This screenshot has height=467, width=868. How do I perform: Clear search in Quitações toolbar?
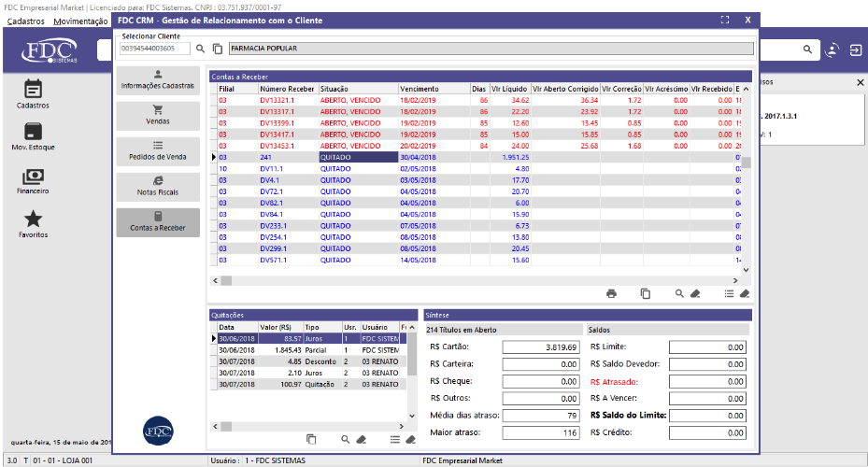(x=361, y=439)
